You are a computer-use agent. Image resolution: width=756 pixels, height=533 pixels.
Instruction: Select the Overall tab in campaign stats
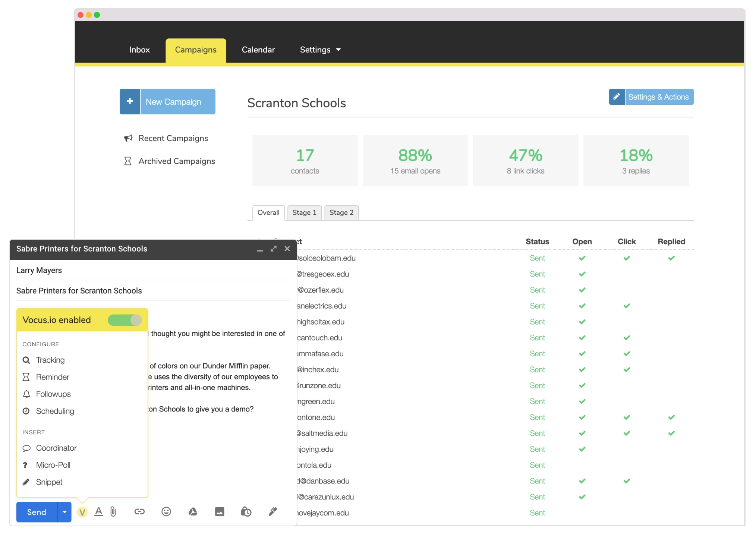pyautogui.click(x=267, y=213)
